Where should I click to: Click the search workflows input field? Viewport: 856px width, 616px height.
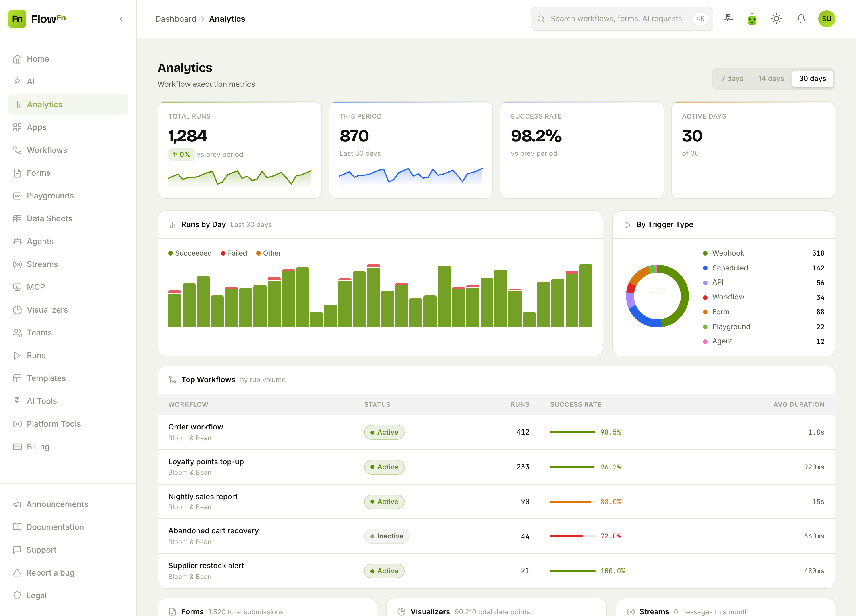(622, 19)
